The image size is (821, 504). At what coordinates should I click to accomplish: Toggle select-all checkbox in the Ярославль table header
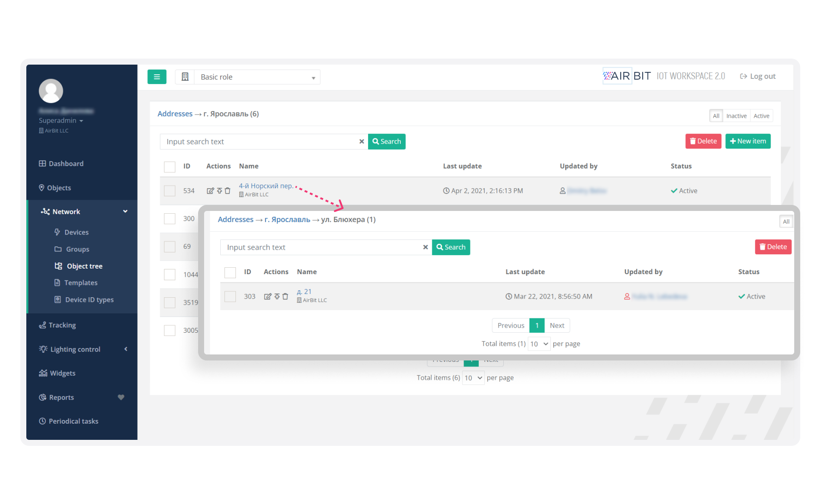[x=170, y=167]
